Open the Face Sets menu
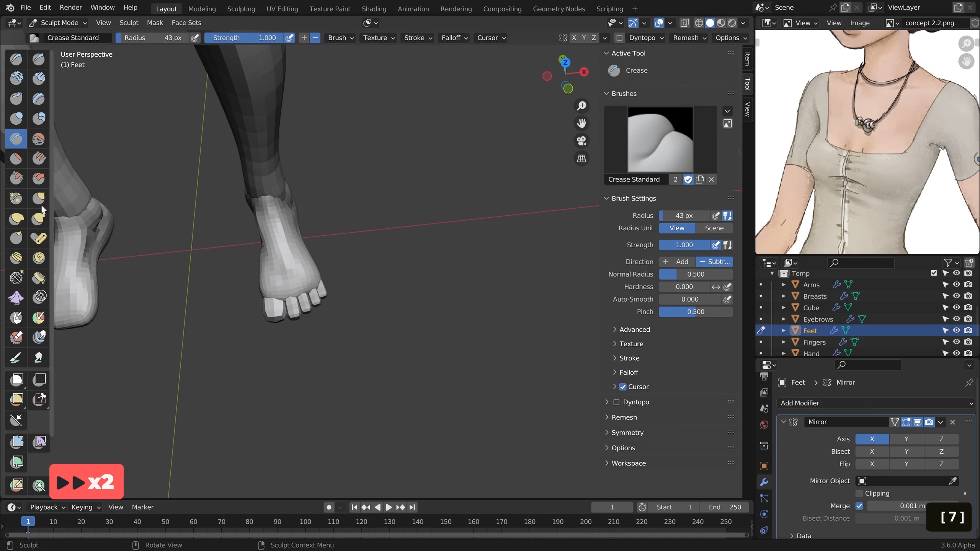 [x=186, y=23]
